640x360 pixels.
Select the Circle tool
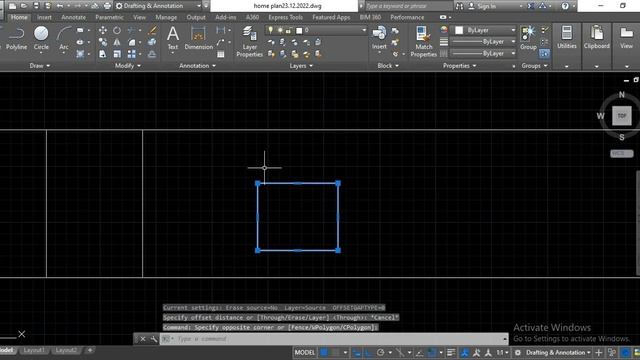[41, 39]
